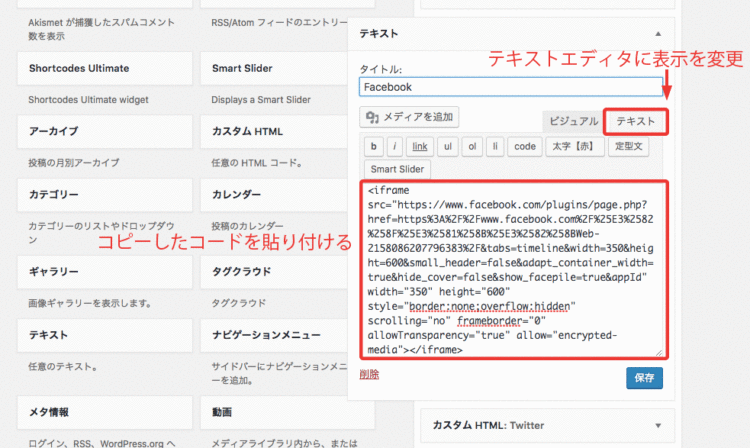Screen dimensions: 750x448
Task: Click the 削除 delete link
Action: 369,373
